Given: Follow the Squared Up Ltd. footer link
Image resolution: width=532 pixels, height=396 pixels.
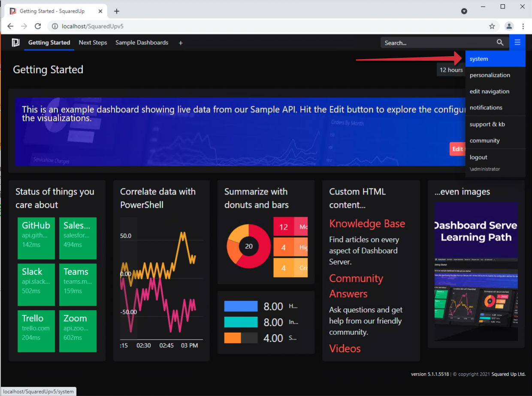Looking at the screenshot, I should pyautogui.click(x=508, y=374).
